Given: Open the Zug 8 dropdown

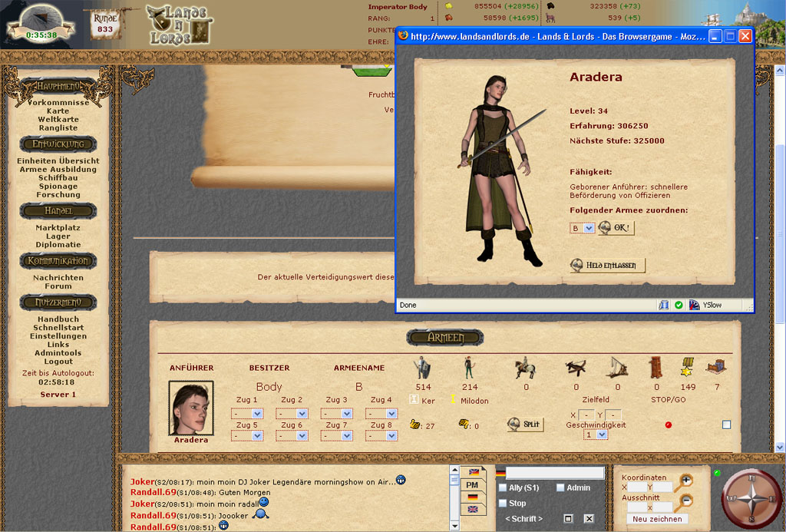Looking at the screenshot, I should click(381, 436).
